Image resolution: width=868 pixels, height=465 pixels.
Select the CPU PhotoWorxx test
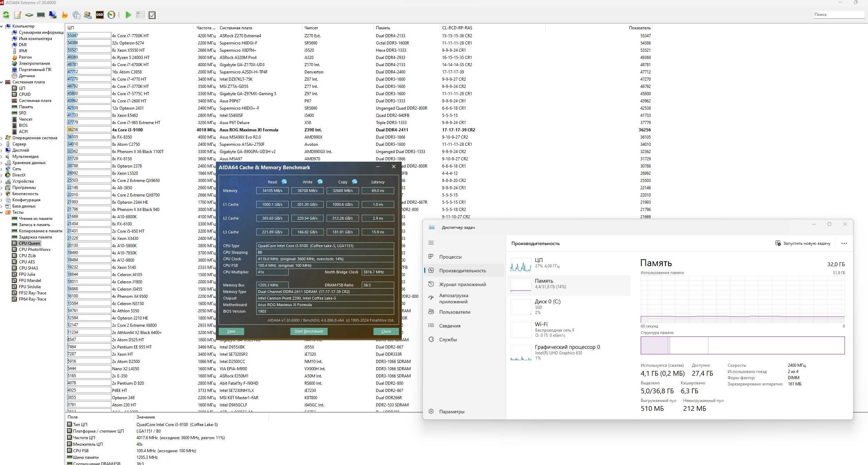(31, 250)
